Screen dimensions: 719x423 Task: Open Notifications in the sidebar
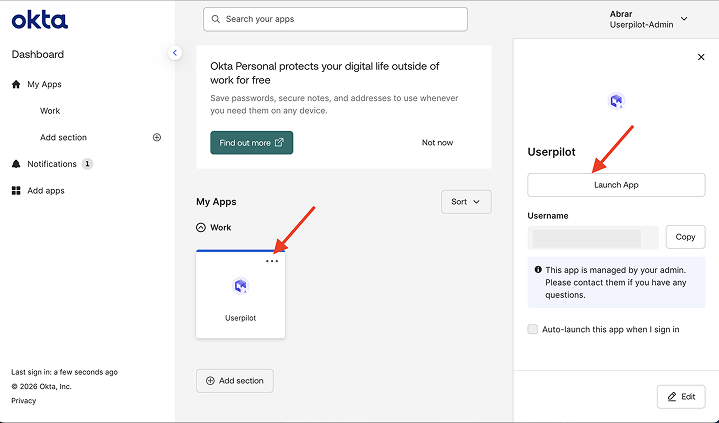coord(52,164)
